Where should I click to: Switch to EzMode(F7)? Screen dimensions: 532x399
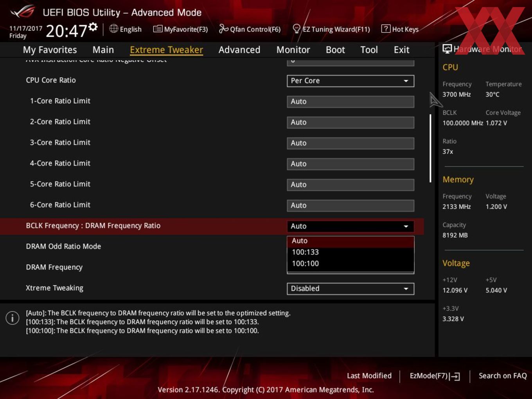[435, 376]
